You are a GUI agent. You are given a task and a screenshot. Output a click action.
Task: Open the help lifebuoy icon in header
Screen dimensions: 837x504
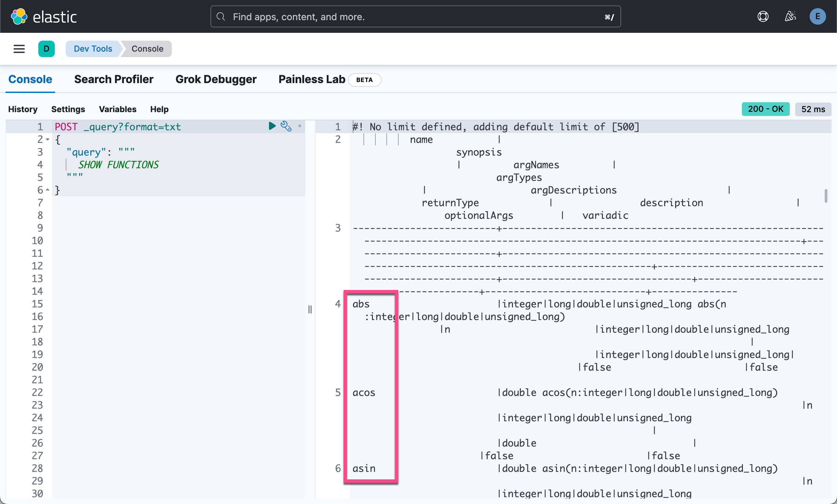tap(763, 16)
